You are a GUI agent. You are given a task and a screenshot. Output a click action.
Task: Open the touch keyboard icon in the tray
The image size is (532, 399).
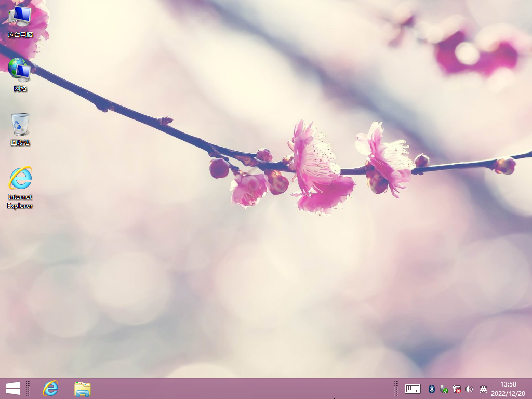413,389
